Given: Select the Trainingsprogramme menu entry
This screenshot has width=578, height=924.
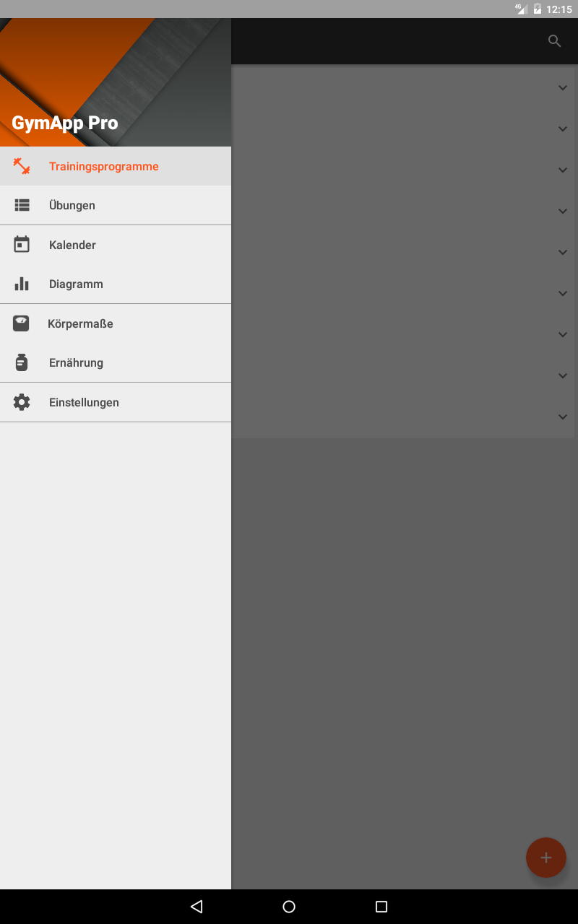Looking at the screenshot, I should point(116,166).
